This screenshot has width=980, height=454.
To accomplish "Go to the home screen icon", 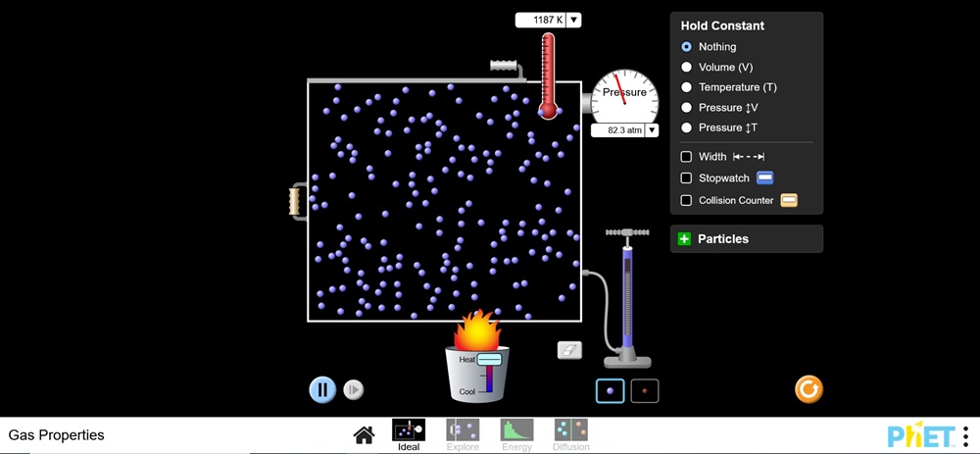I will 364,435.
